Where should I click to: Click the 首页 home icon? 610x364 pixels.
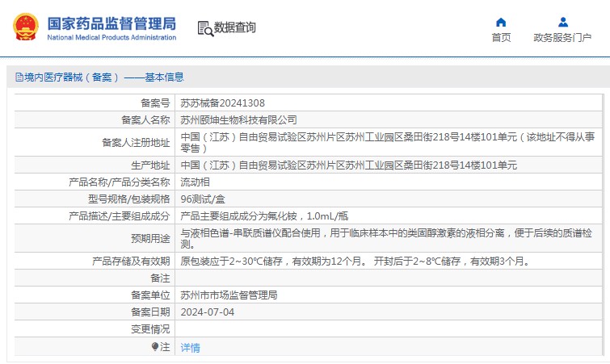[501, 22]
